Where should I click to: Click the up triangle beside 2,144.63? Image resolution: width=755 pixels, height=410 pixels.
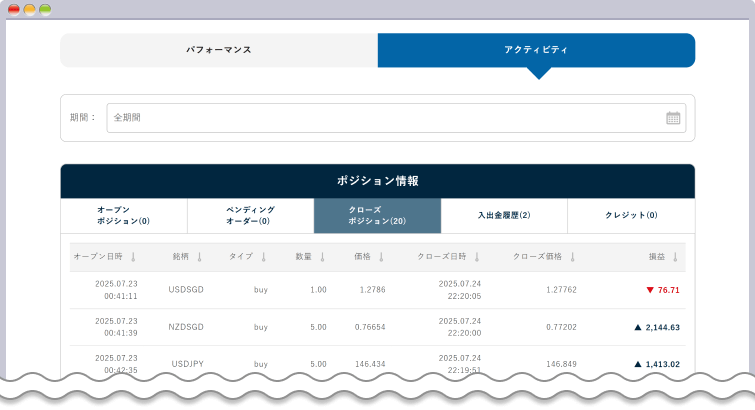tap(638, 327)
